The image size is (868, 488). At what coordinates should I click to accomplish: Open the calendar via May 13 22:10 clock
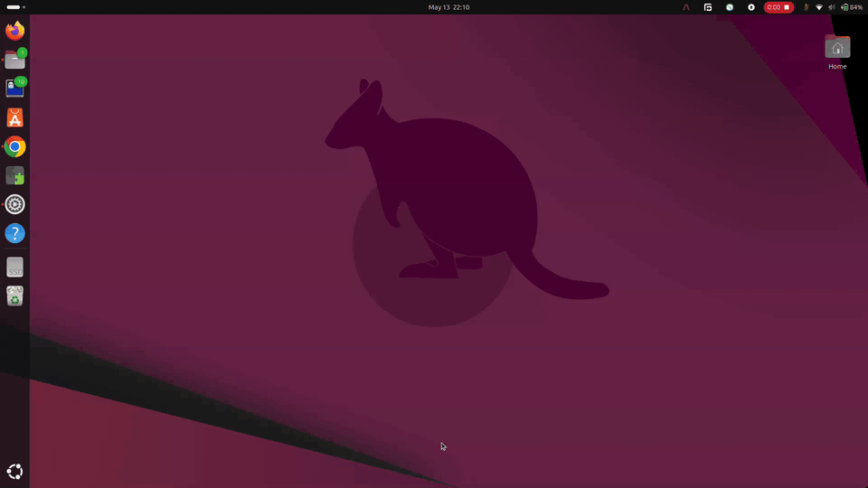(448, 7)
